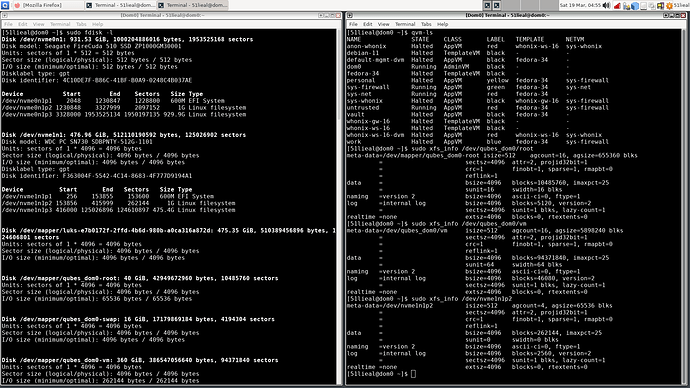690x388 pixels.
Task: Click '/dev/nvme0n1p1' partition row
Action: pyautogui.click(x=113, y=101)
